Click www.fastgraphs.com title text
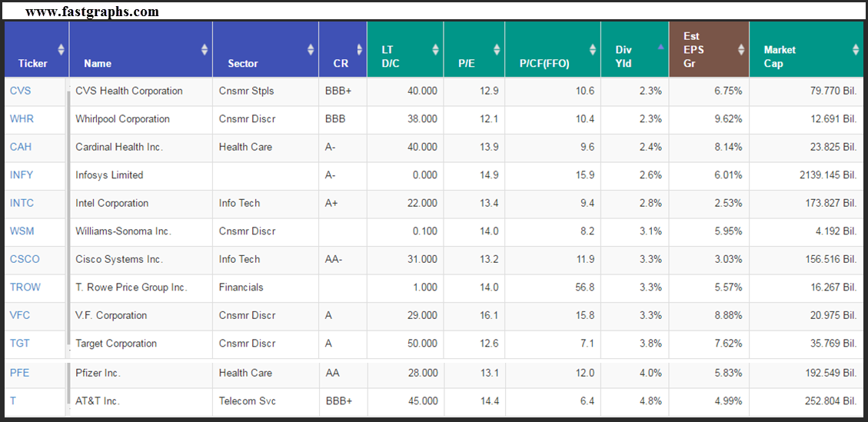 pos(92,12)
